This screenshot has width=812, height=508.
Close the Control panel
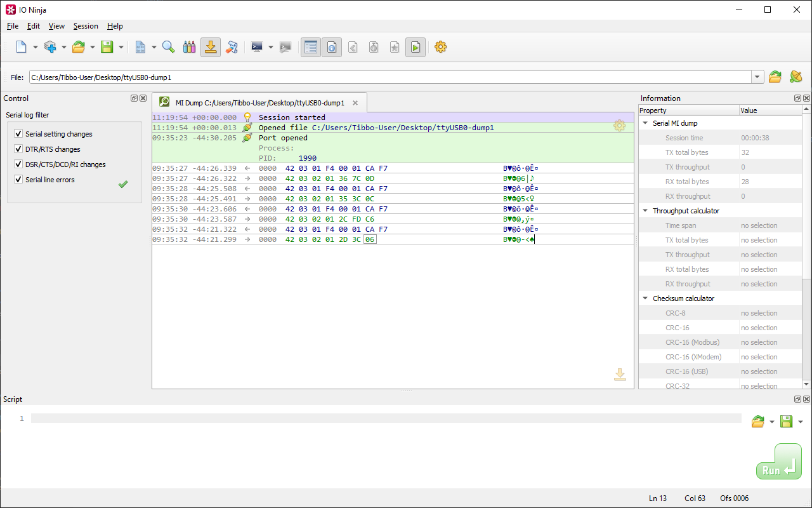[143, 98]
